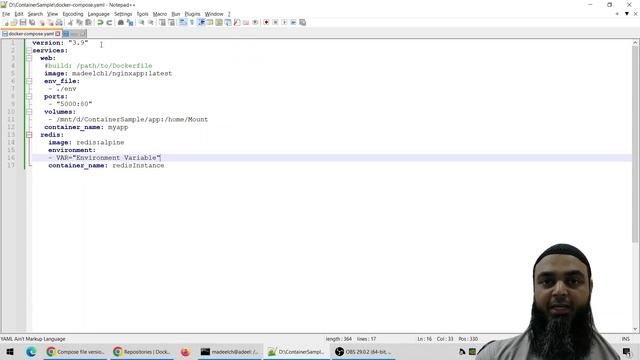Click the vertical scrollbar thumb
Image resolution: width=640 pixels, height=360 pixels.
coord(636,145)
